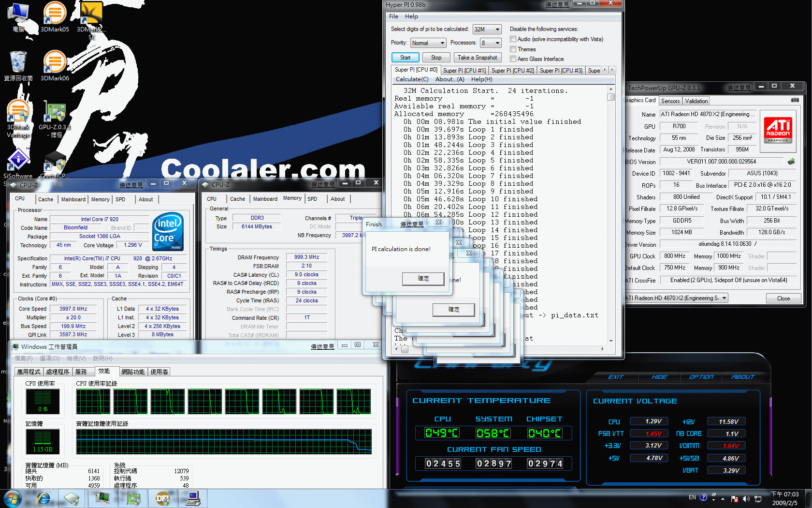Click EXIT in the monitoring utility
The width and height of the screenshot is (812, 508).
tap(615, 377)
